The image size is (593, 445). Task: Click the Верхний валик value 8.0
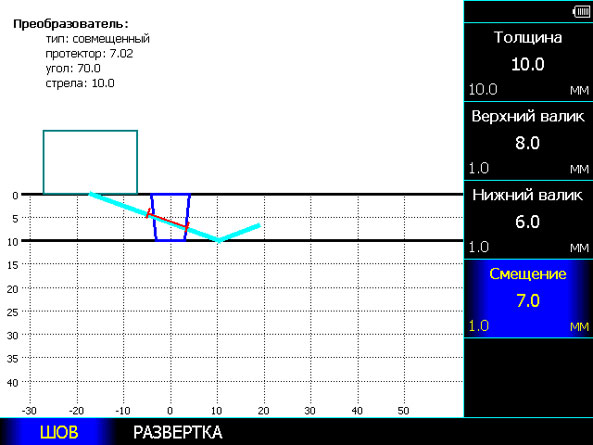[x=528, y=143]
